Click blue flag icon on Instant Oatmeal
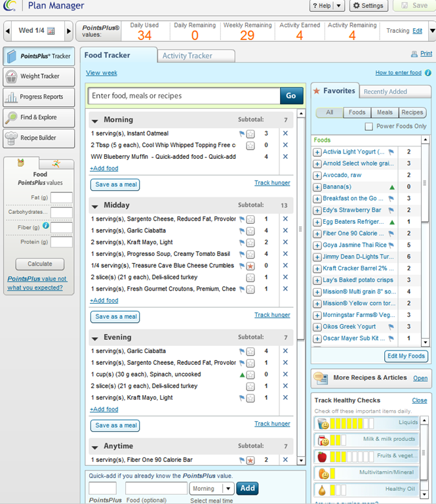Viewport: 436px width, 504px height. (242, 133)
